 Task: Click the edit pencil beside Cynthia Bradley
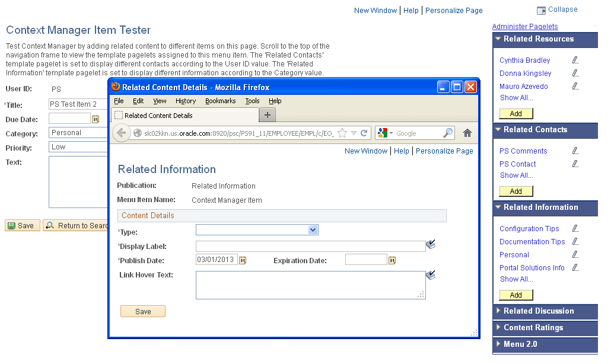tap(574, 59)
